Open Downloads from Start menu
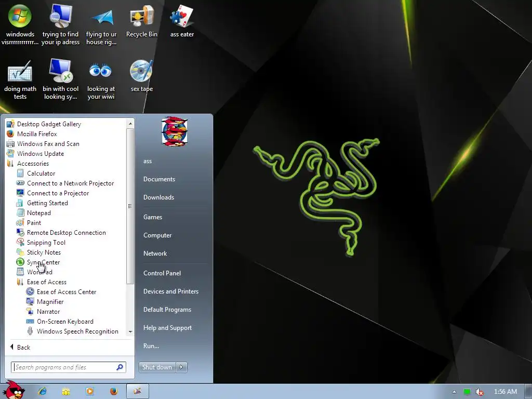 [x=158, y=197]
